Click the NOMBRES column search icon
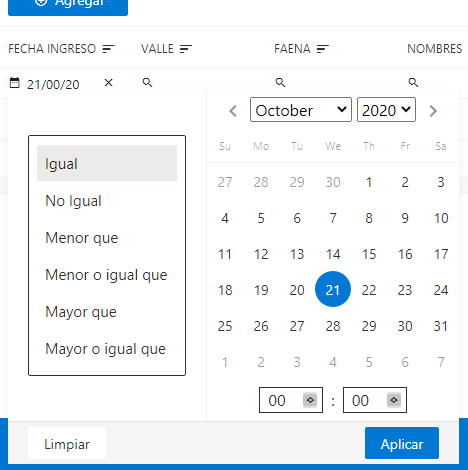468x470 pixels. click(x=413, y=82)
